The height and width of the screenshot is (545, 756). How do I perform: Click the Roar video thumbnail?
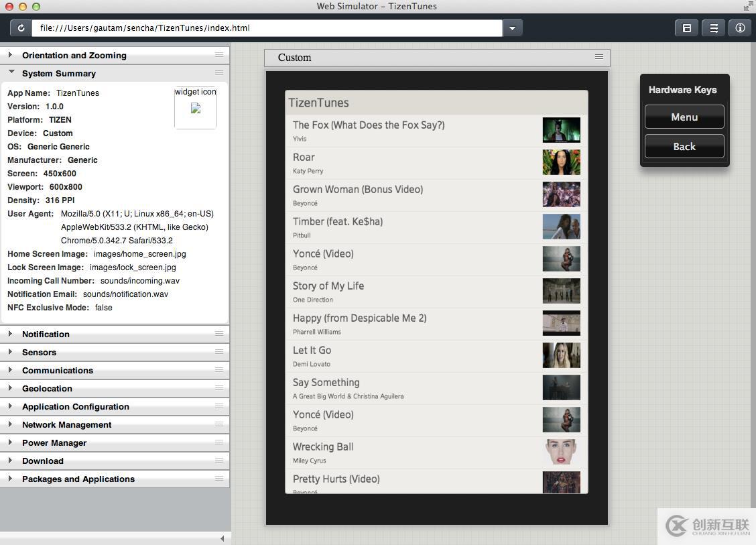pos(561,162)
